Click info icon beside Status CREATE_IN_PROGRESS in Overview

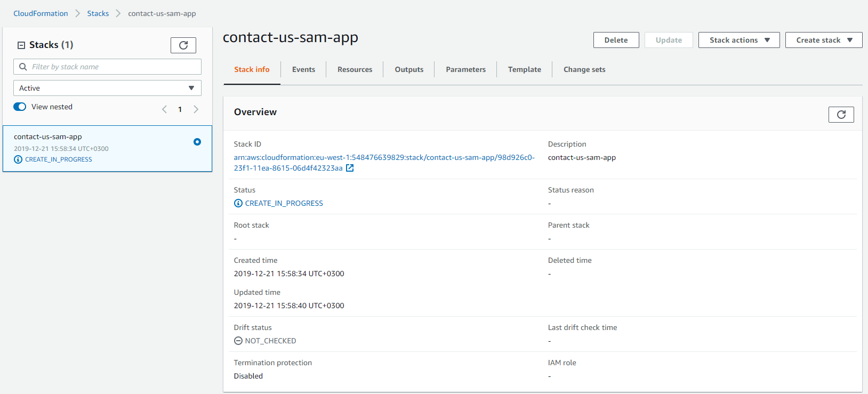click(238, 203)
